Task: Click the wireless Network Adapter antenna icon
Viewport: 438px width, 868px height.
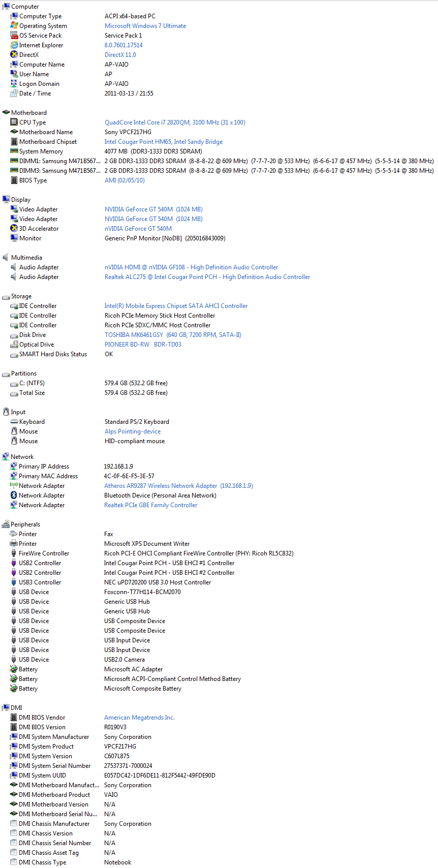Action: tap(14, 486)
